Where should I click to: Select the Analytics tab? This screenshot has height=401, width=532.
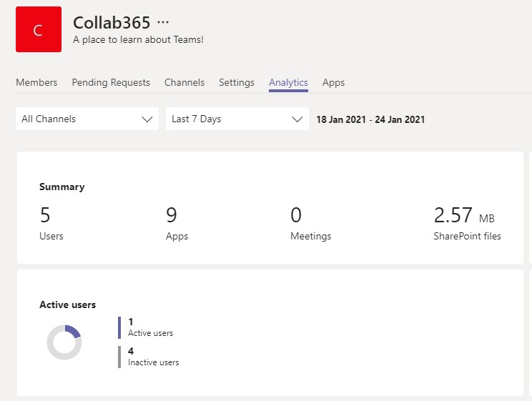(288, 82)
